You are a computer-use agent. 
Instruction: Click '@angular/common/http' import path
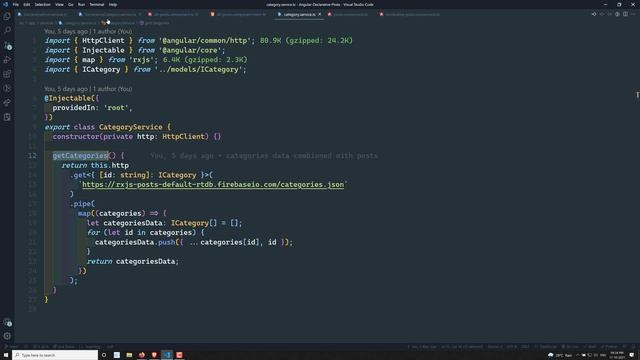[205, 40]
